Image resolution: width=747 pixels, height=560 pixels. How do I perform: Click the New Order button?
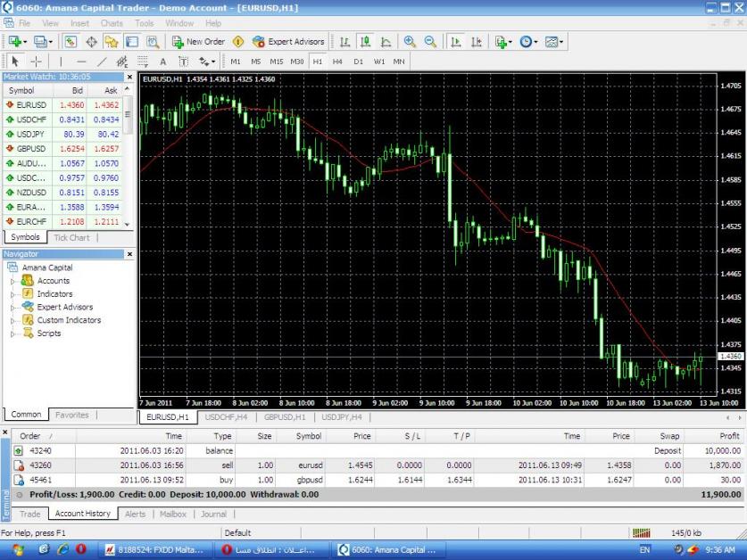198,42
